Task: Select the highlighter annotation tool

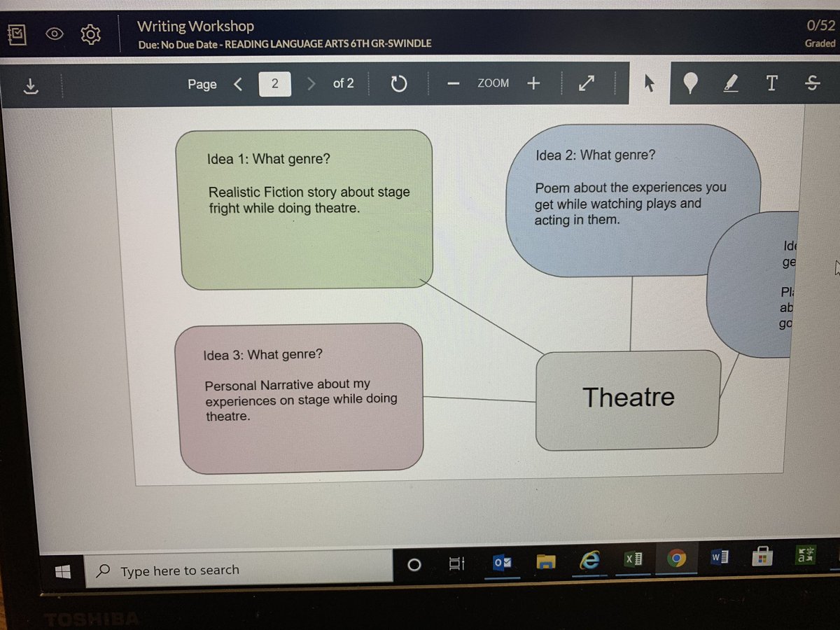Action: pos(731,83)
